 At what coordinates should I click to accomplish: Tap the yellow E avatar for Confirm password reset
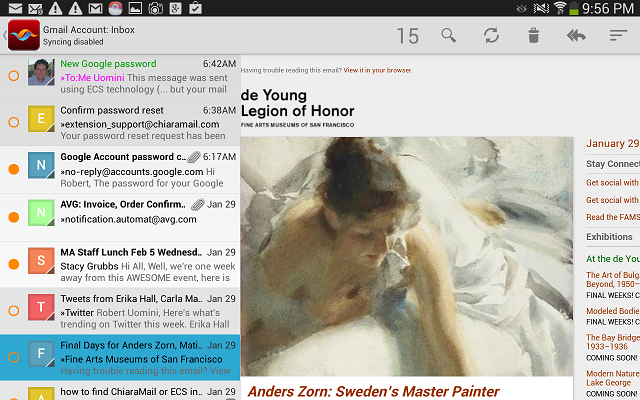click(41, 118)
